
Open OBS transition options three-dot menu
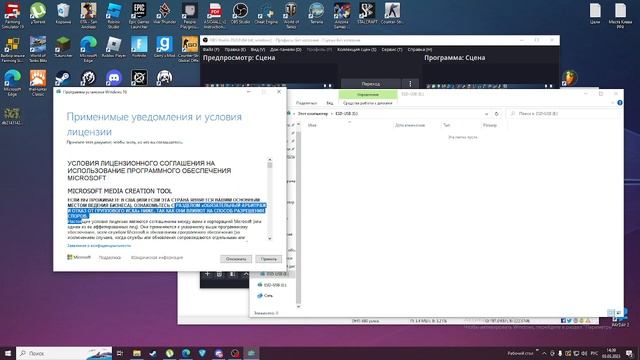410,84
